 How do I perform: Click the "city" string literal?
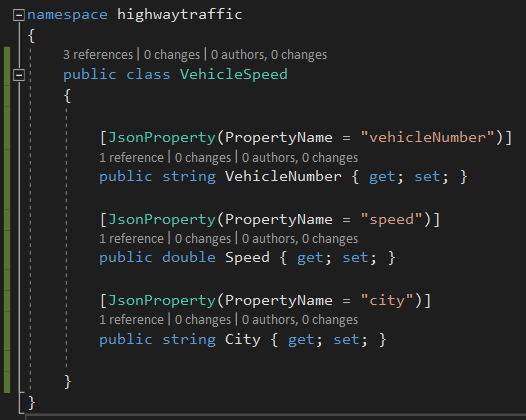coord(387,301)
